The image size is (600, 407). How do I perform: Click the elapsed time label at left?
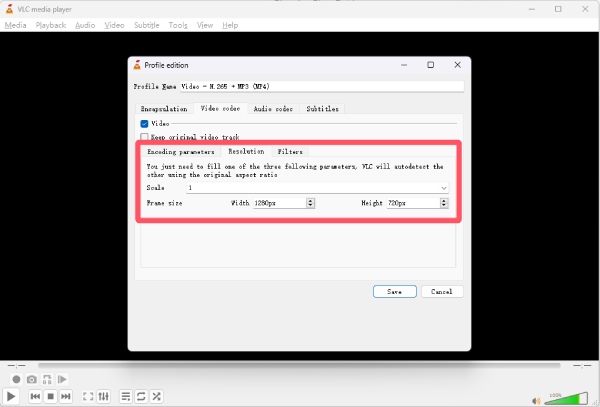click(16, 366)
